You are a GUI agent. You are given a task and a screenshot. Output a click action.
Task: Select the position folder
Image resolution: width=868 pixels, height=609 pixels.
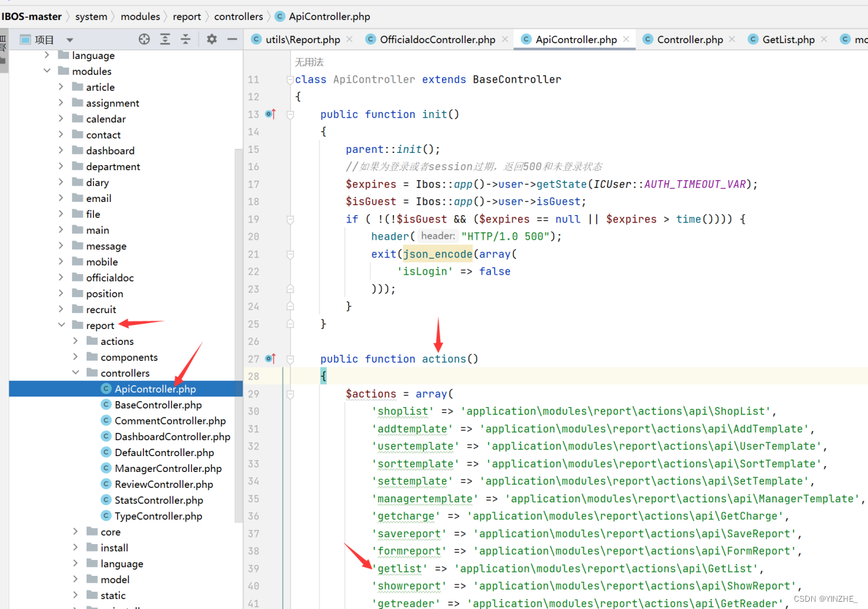click(105, 294)
